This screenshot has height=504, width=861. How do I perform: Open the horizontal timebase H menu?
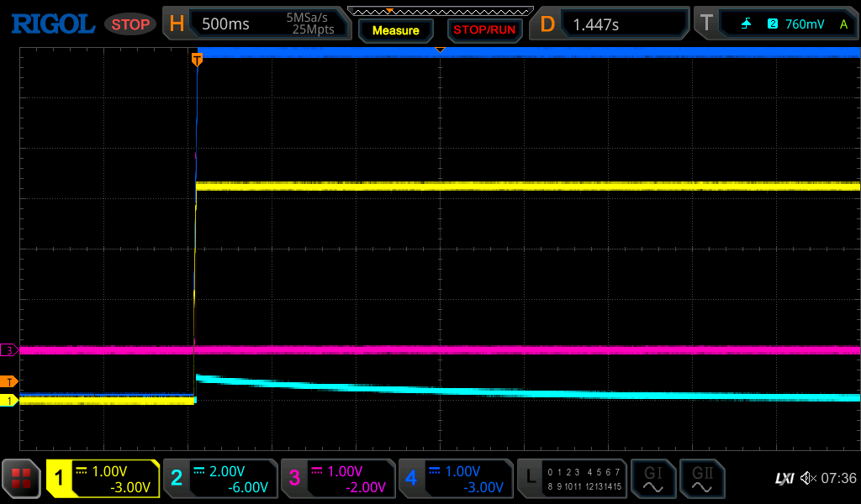177,24
